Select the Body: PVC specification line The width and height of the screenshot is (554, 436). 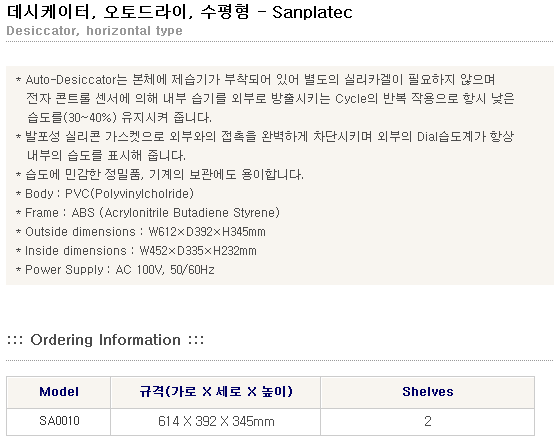coord(105,194)
